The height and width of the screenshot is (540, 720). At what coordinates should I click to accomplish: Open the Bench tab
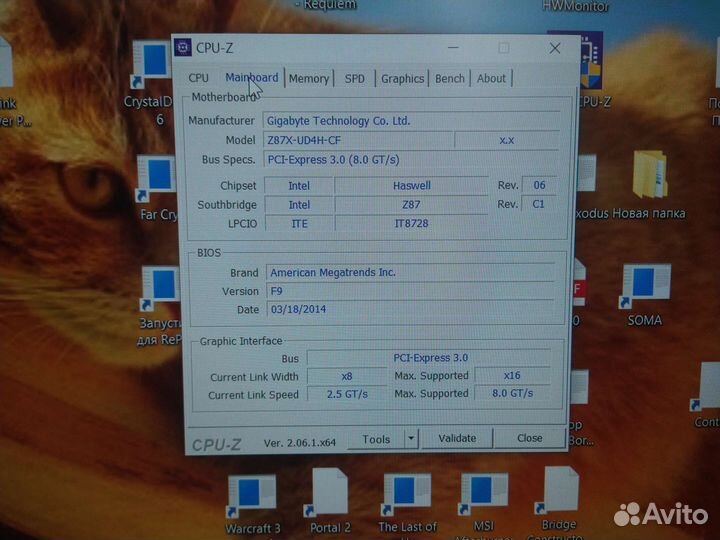[x=450, y=79]
